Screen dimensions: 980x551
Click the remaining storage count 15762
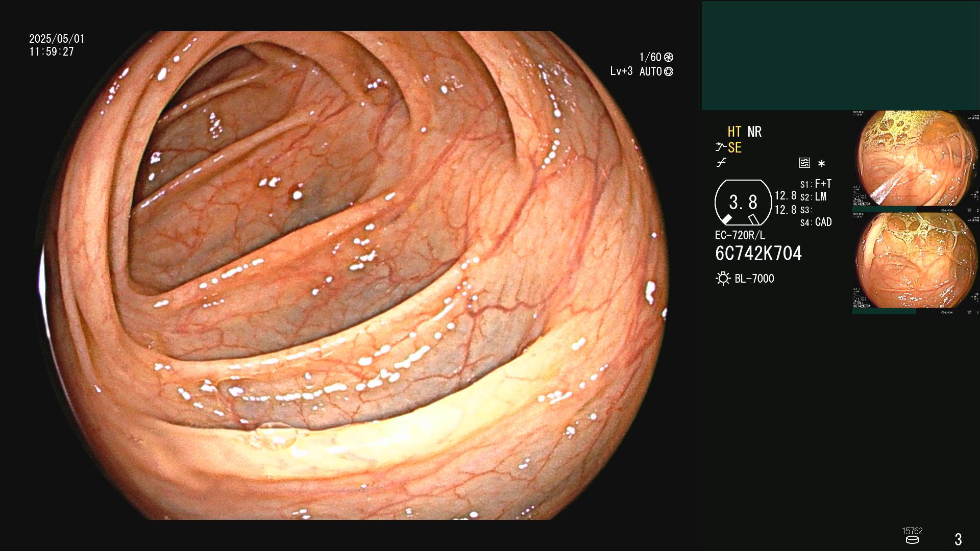tap(912, 531)
